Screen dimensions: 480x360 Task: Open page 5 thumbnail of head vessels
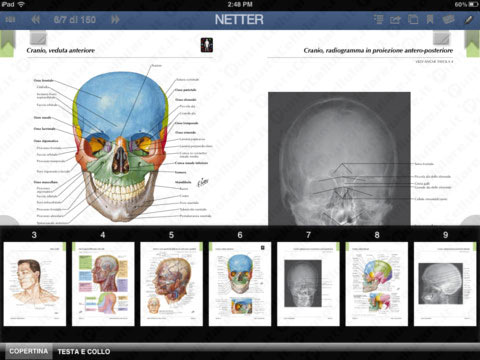[171, 284]
